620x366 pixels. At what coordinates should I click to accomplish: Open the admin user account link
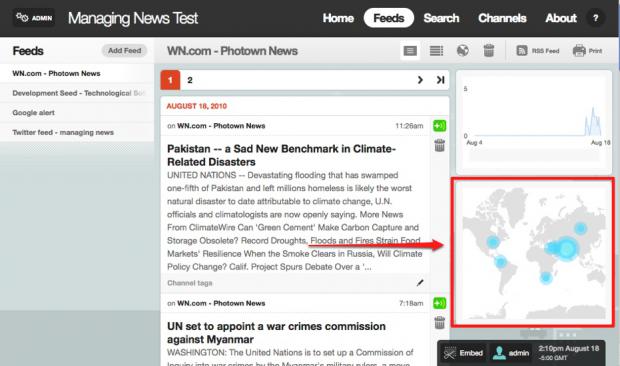511,353
